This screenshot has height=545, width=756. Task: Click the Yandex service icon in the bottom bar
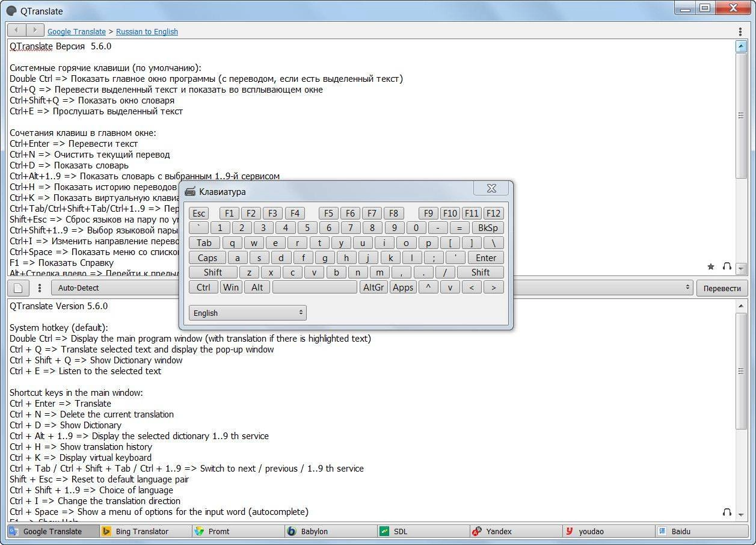[x=477, y=531]
